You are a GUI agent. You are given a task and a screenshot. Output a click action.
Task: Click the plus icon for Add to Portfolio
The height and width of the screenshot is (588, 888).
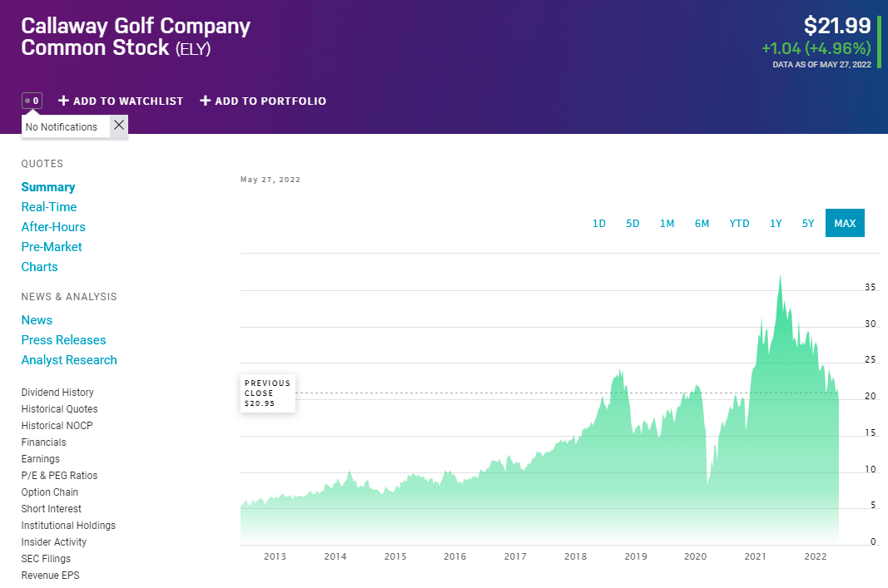pos(205,101)
